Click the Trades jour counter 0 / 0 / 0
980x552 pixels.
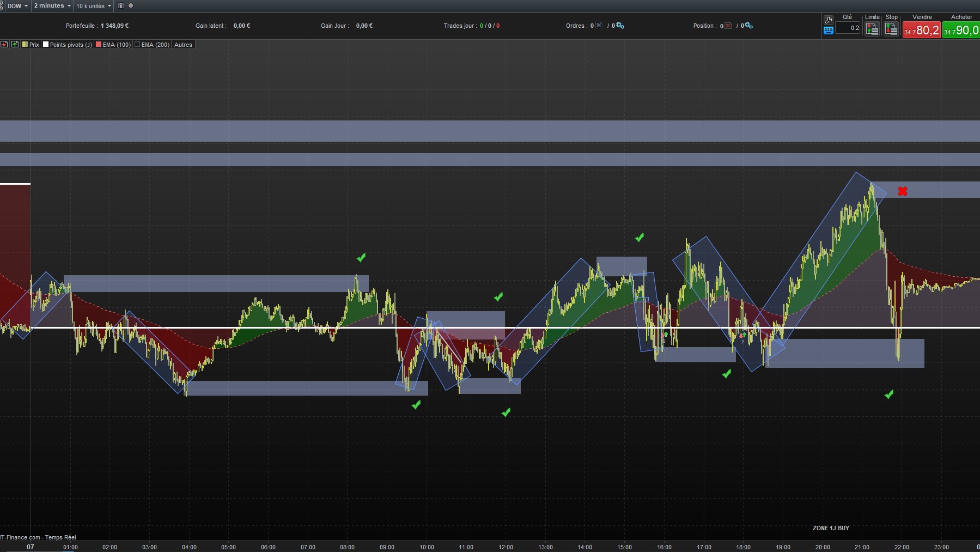490,26
